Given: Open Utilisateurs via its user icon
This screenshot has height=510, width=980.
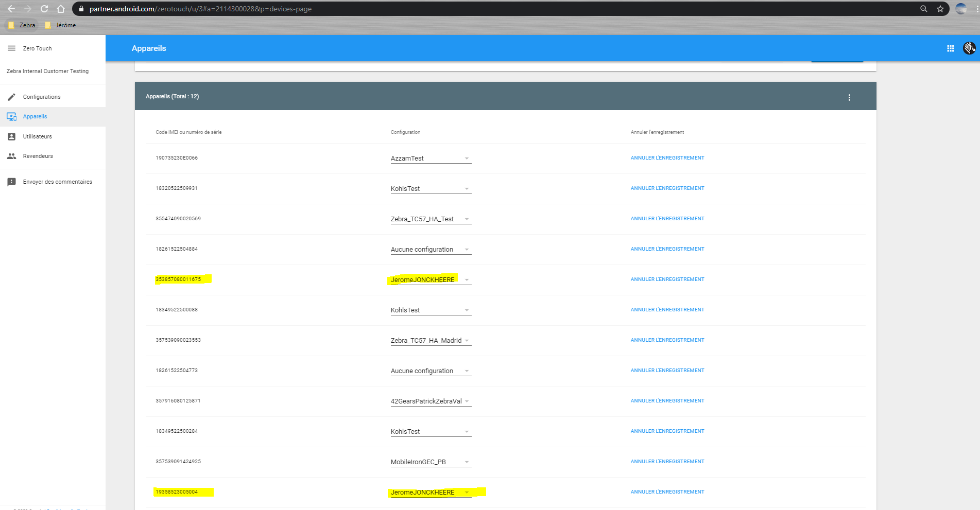Looking at the screenshot, I should pos(11,136).
